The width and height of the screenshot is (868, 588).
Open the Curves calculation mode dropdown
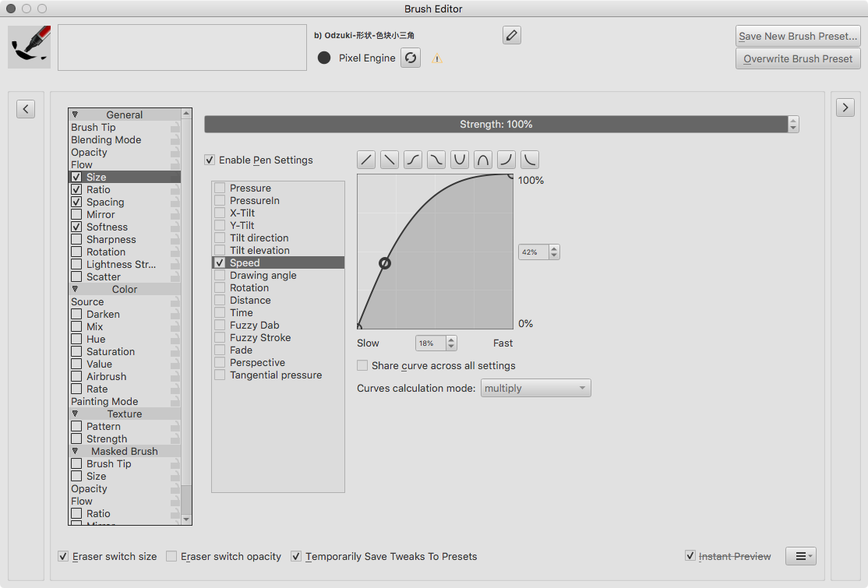535,388
